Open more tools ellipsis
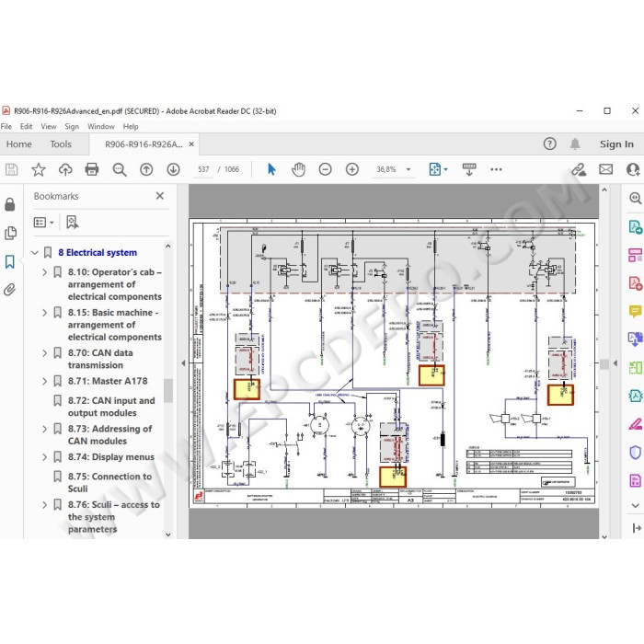The image size is (644, 644). pos(496,169)
